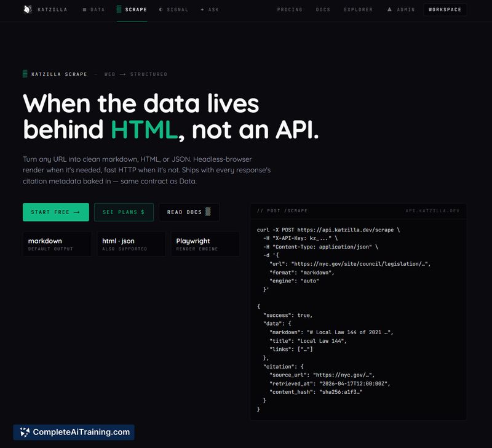Click the "citation" key line
492x448 pixels.
284,367
